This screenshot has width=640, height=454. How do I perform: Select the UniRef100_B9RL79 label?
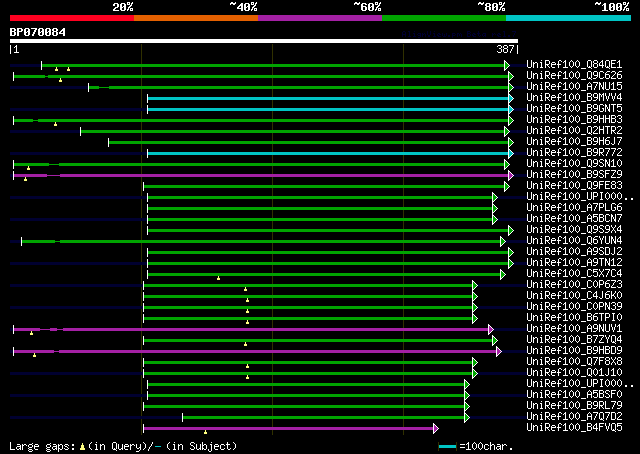click(574, 406)
